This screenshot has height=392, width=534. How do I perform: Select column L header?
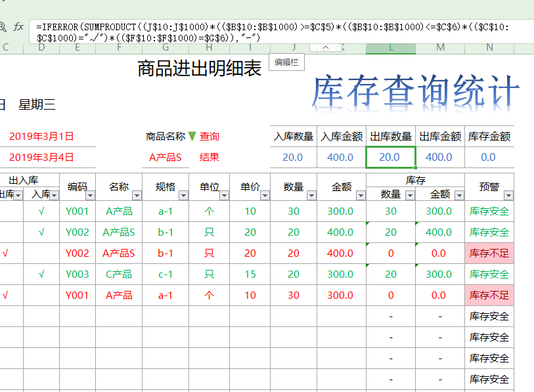pyautogui.click(x=391, y=48)
